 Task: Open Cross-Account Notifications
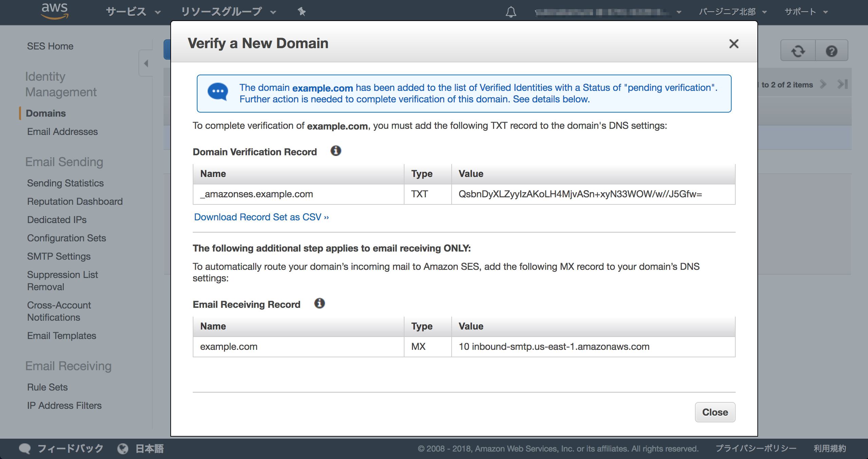pos(59,311)
